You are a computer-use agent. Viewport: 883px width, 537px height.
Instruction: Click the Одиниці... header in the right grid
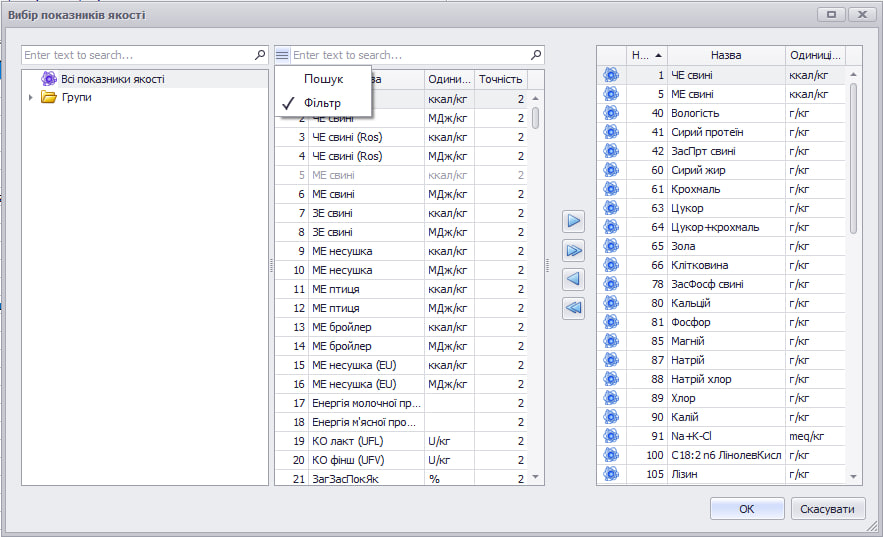tap(815, 55)
